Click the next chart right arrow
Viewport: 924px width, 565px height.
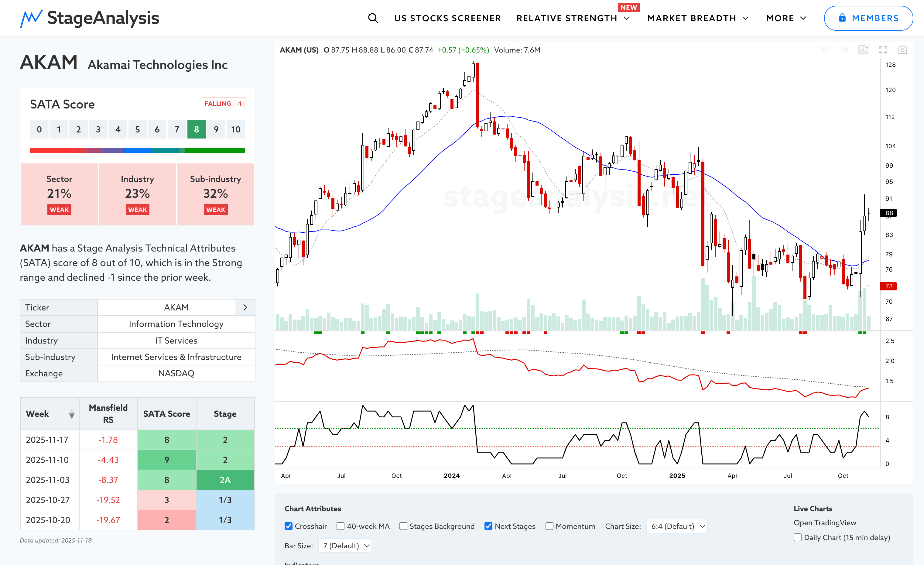[844, 50]
